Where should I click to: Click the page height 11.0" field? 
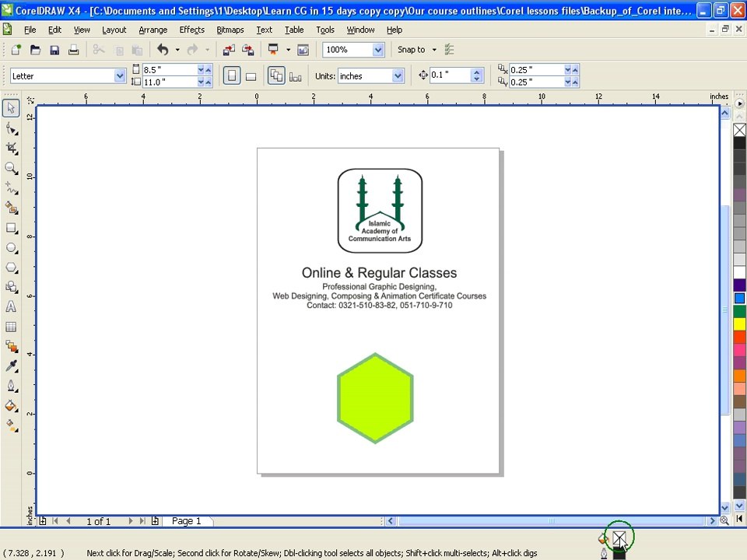(x=170, y=82)
